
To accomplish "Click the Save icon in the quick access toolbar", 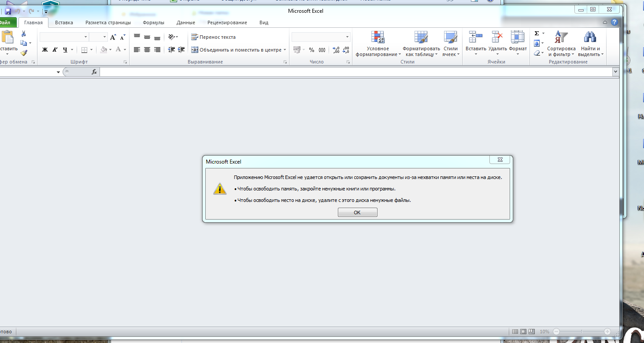I will click(8, 11).
